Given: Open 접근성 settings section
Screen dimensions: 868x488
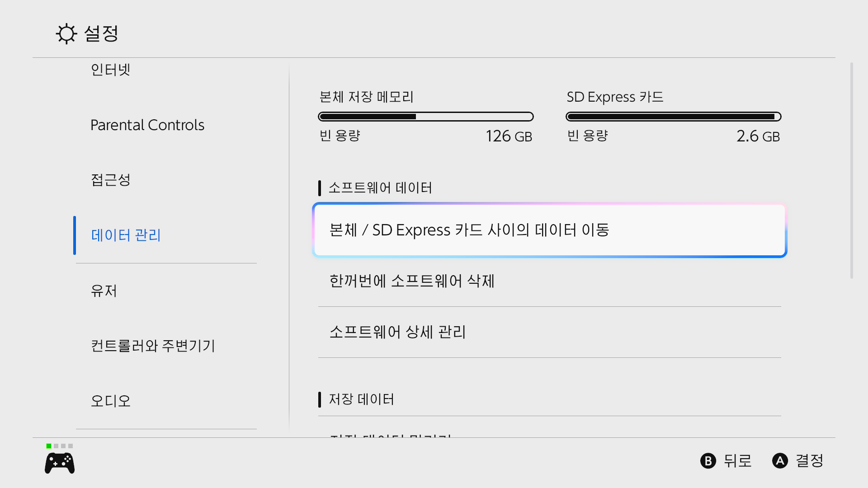Looking at the screenshot, I should pyautogui.click(x=111, y=180).
